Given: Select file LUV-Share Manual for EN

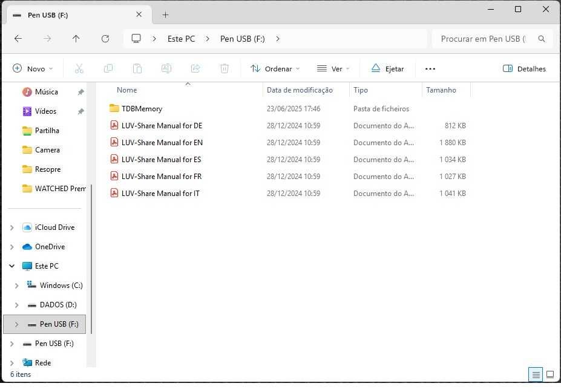Looking at the screenshot, I should pos(162,142).
